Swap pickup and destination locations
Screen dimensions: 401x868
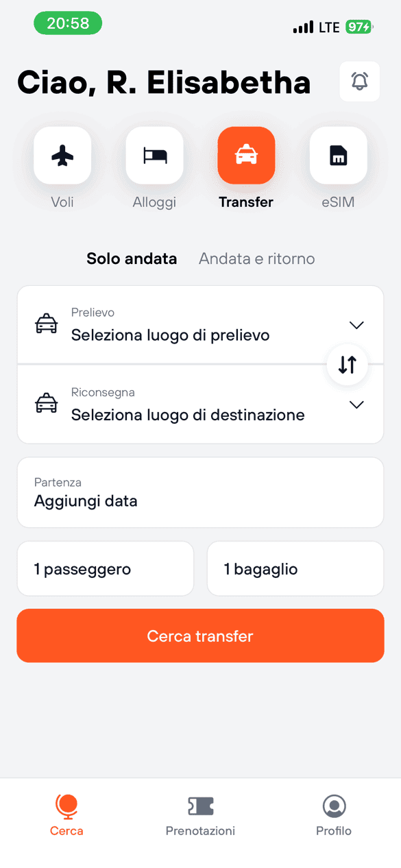pyautogui.click(x=347, y=365)
